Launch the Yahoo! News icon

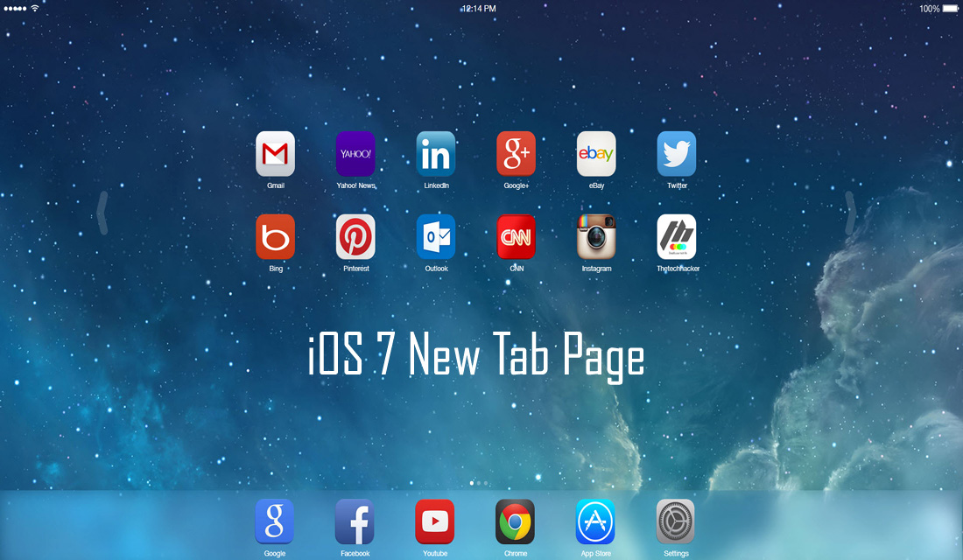(x=355, y=153)
